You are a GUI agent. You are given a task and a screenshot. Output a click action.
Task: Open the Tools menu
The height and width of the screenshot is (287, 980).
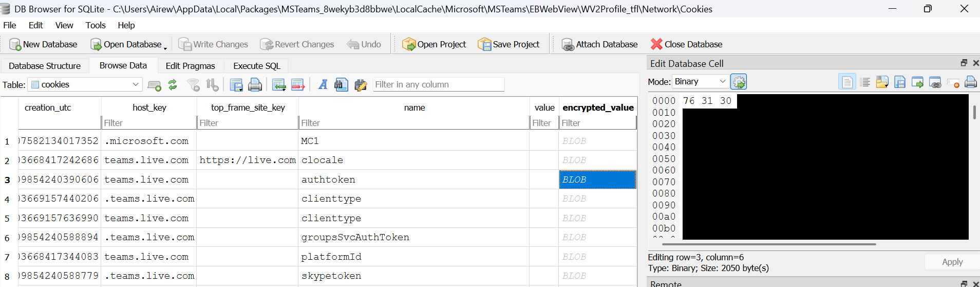[x=95, y=25]
